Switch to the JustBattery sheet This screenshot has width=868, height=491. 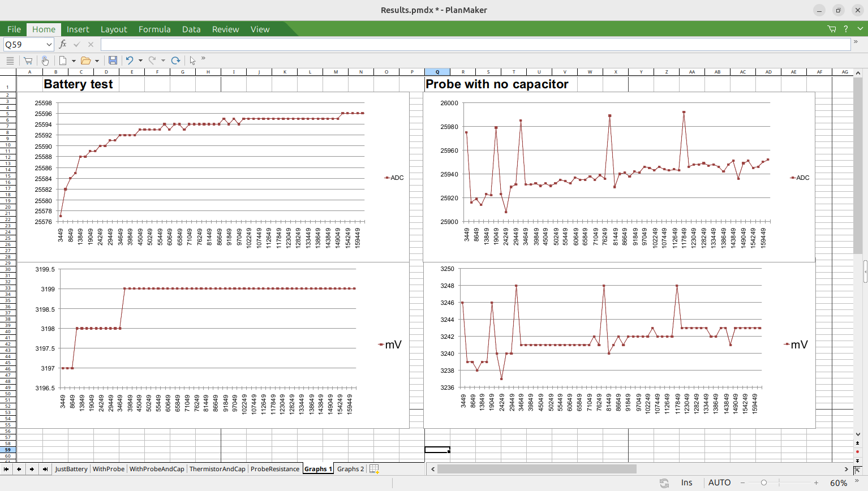[71, 469]
